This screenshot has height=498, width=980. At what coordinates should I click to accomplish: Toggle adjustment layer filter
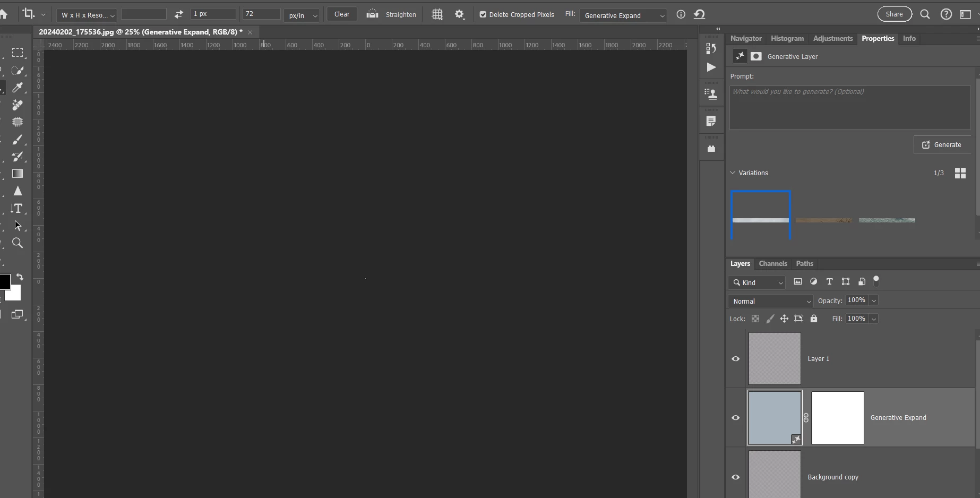click(814, 282)
